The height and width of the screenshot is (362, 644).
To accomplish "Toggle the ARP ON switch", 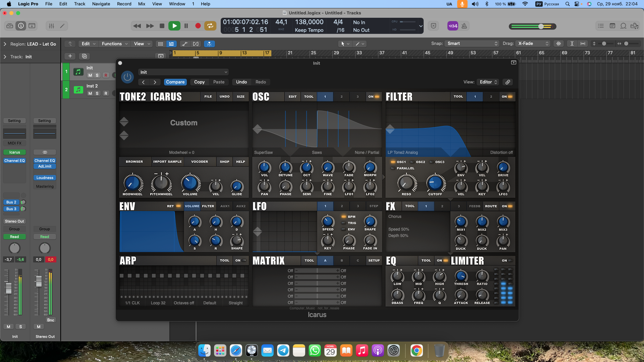I will (x=240, y=260).
